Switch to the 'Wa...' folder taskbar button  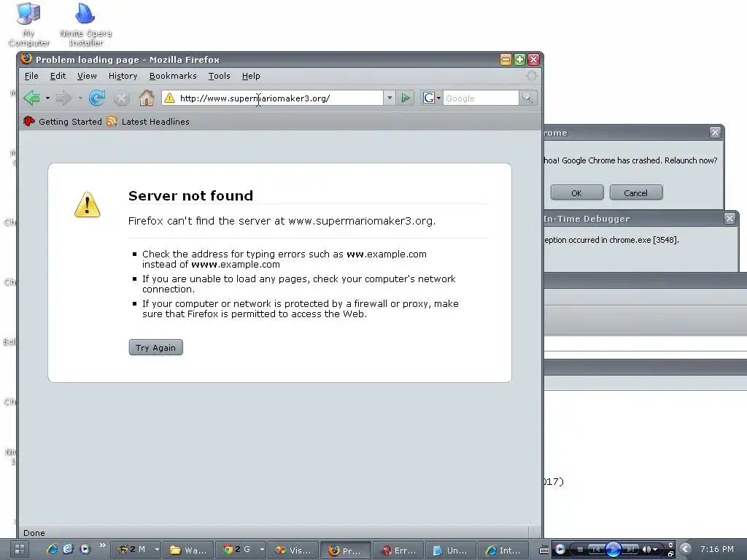point(189,550)
